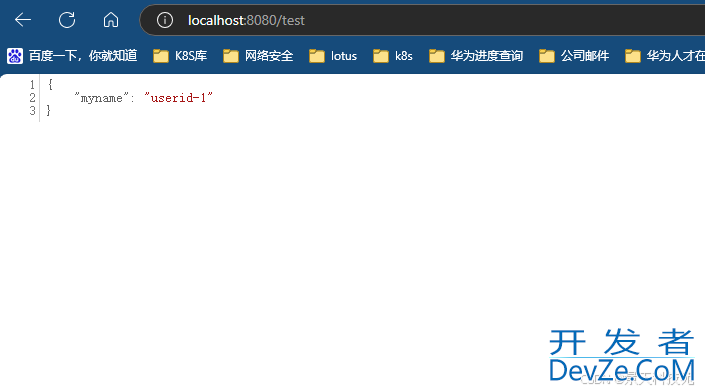Image resolution: width=705 pixels, height=392 pixels.
Task: Open the lotus bookmark folder
Action: pos(333,56)
